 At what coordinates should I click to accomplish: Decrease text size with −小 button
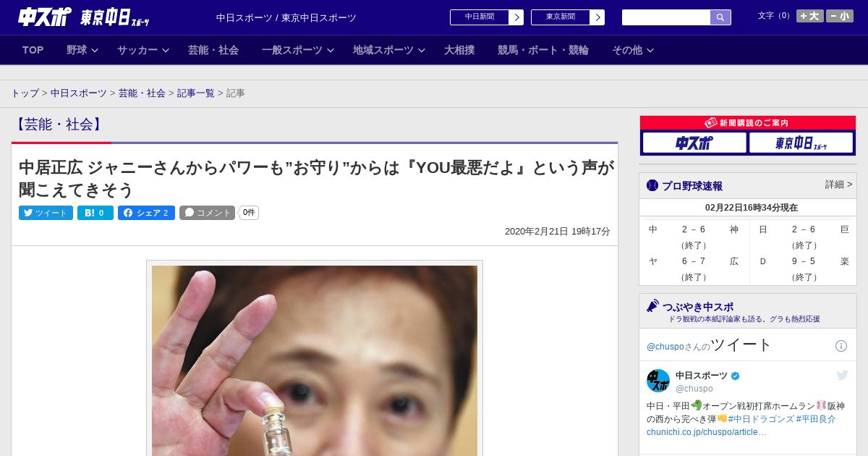840,16
